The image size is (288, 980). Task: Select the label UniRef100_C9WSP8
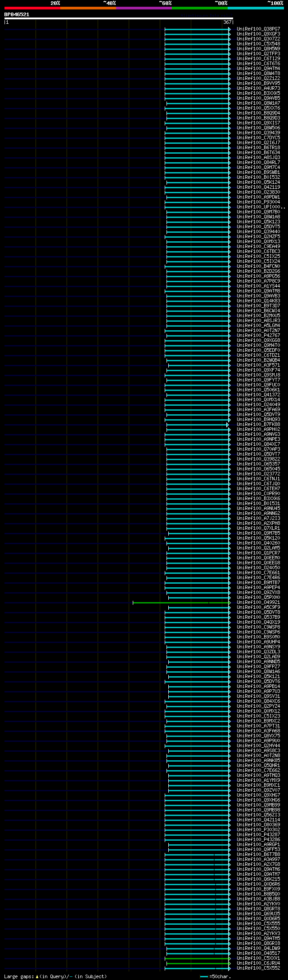(258, 627)
